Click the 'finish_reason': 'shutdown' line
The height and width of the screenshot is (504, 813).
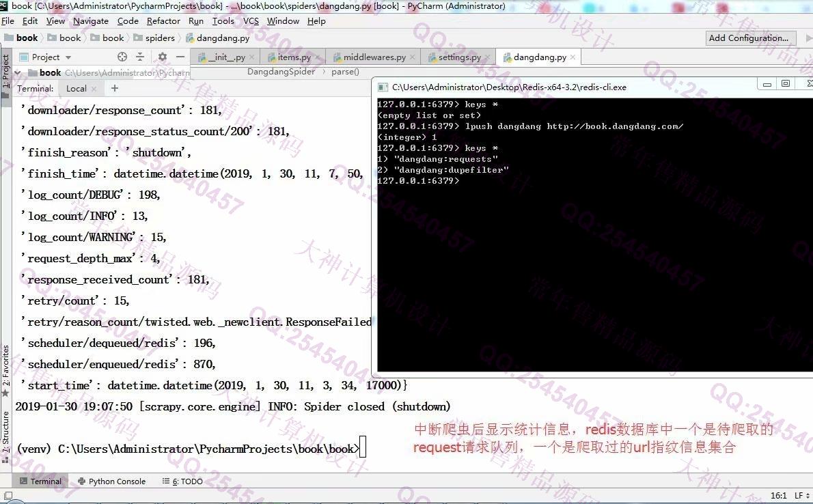tap(106, 152)
